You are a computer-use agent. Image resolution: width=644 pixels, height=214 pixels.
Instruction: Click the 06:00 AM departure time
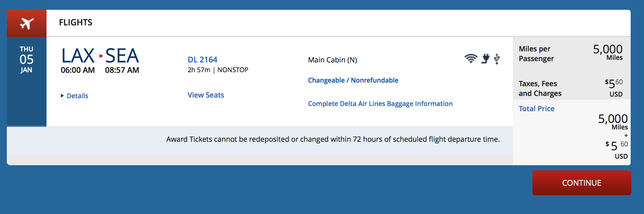pyautogui.click(x=78, y=70)
